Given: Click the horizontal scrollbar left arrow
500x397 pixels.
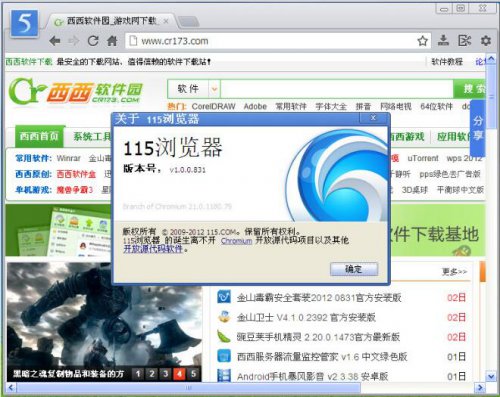Looking at the screenshot, I should (x=11, y=388).
